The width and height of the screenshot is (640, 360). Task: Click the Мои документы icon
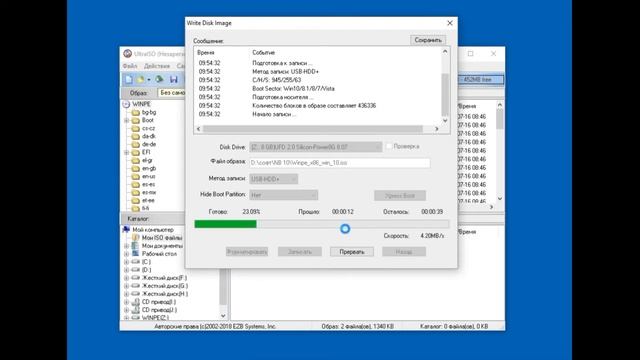point(136,246)
